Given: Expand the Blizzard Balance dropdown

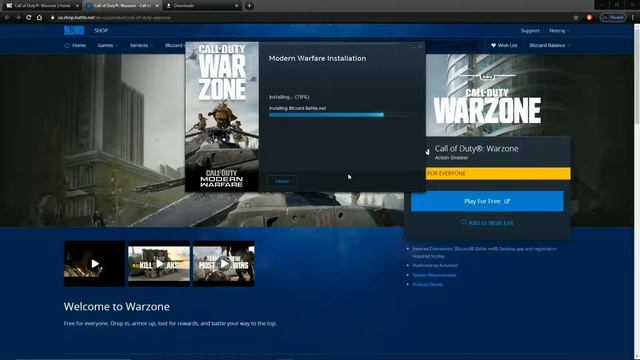Looking at the screenshot, I should (x=549, y=45).
